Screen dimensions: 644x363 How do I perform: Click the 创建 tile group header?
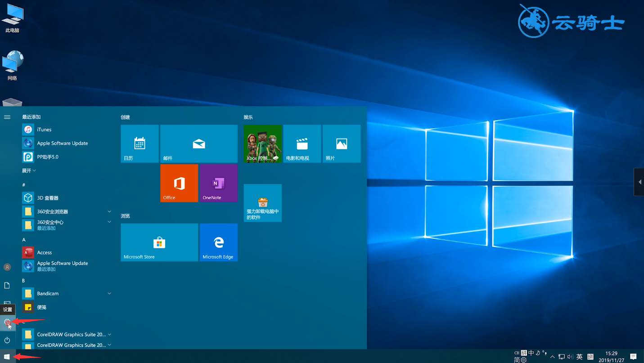[125, 117]
